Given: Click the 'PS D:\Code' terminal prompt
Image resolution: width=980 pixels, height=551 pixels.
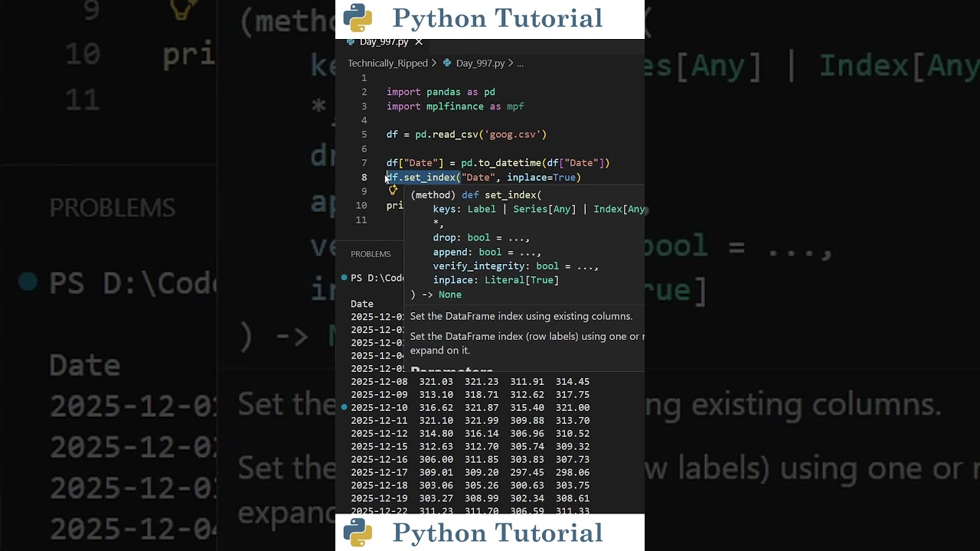Looking at the screenshot, I should click(x=377, y=278).
